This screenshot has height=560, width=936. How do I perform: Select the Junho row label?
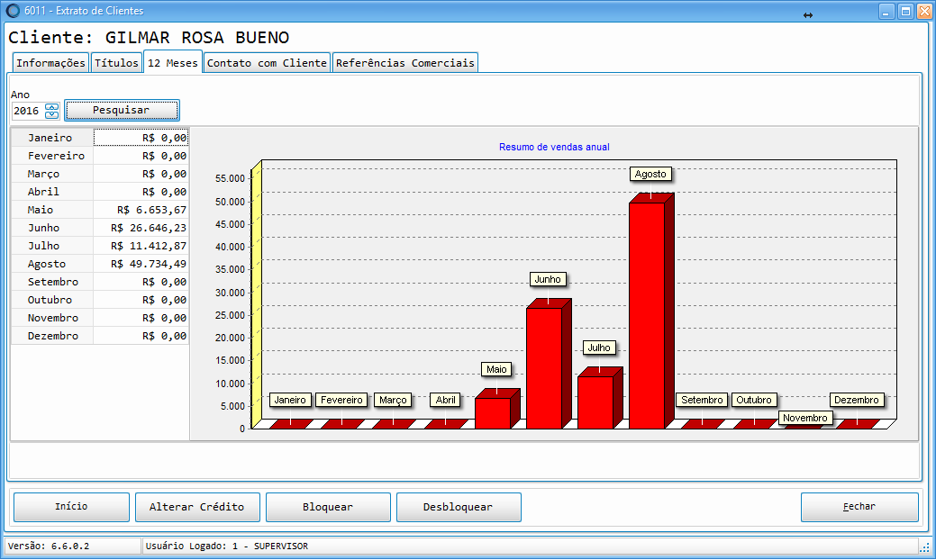coord(52,228)
